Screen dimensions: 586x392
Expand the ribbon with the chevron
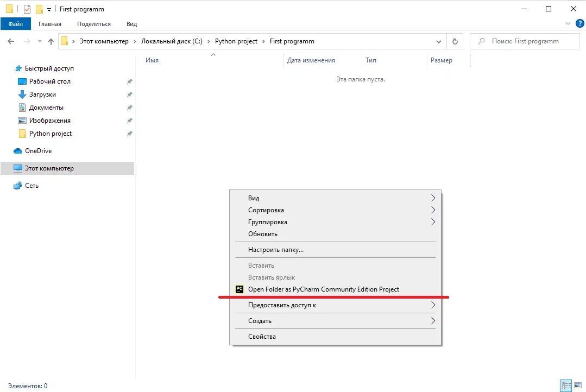(568, 24)
